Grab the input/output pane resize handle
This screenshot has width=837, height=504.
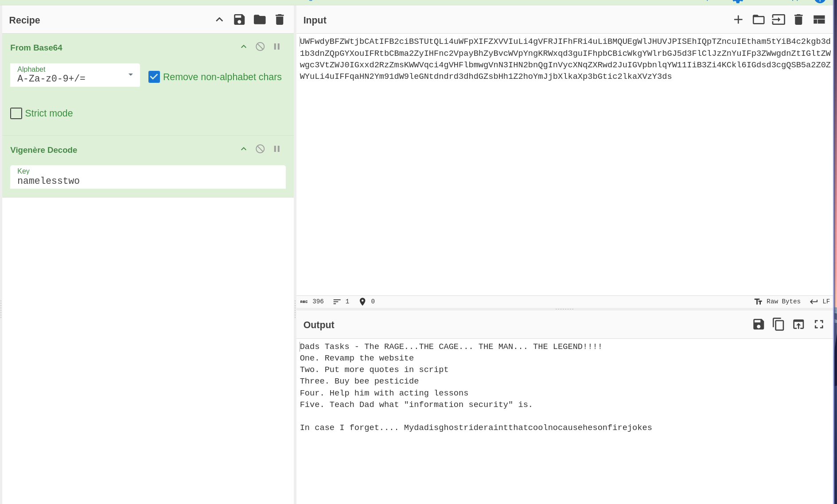click(564, 309)
